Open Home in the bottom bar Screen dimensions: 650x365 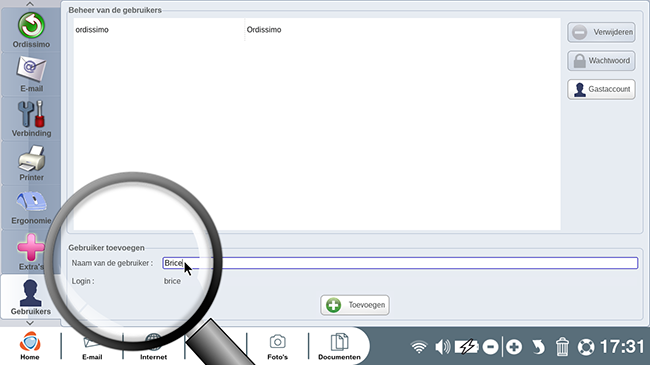coord(30,346)
